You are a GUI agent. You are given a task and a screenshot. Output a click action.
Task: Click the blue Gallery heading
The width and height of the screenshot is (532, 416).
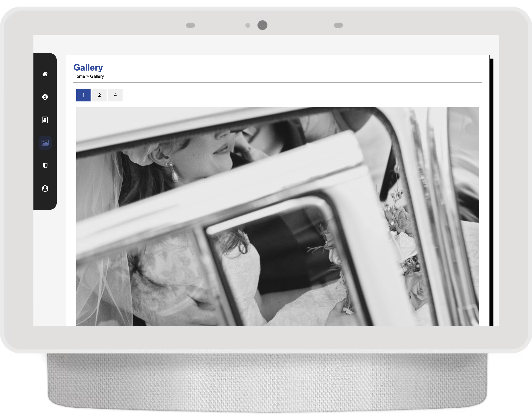[x=88, y=67]
